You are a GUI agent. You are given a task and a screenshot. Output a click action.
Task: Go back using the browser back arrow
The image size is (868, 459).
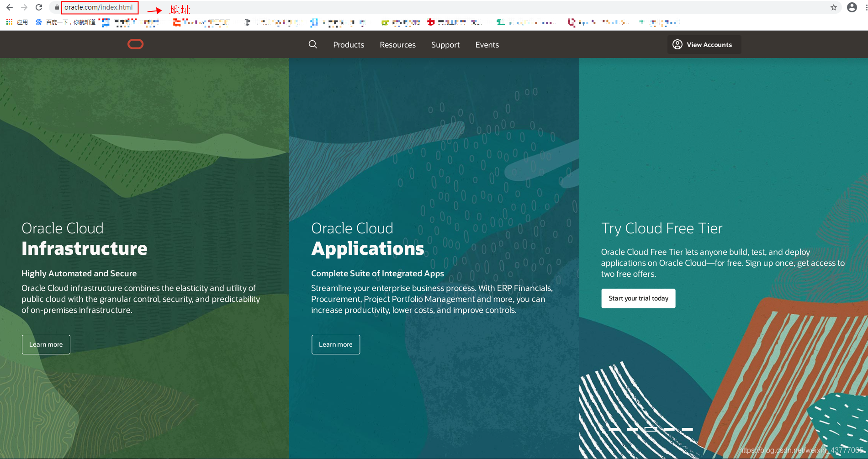point(10,7)
